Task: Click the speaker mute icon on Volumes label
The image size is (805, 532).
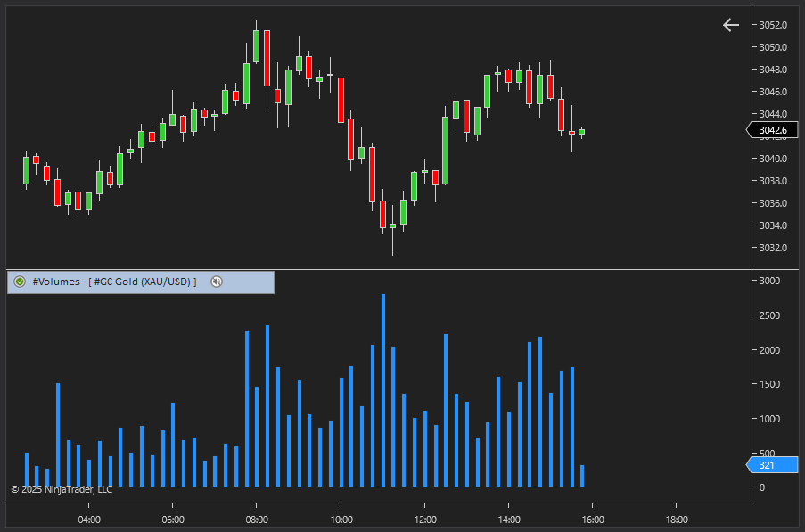Action: (216, 282)
